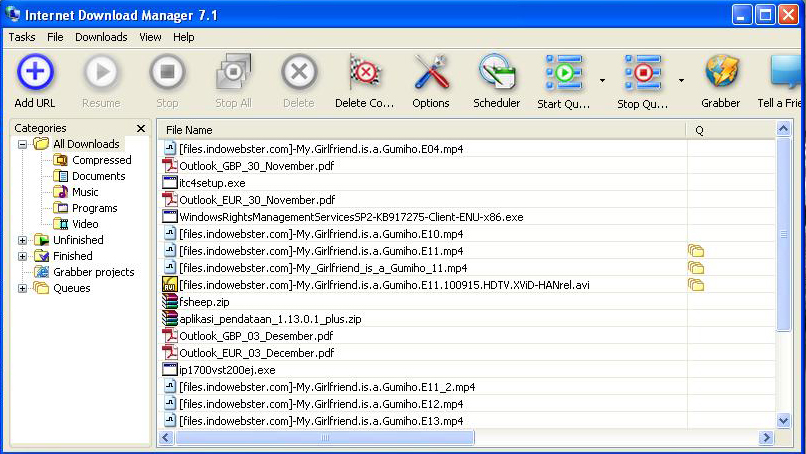Click the Tell a Friend icon
This screenshot has width=806, height=454.
(x=786, y=73)
